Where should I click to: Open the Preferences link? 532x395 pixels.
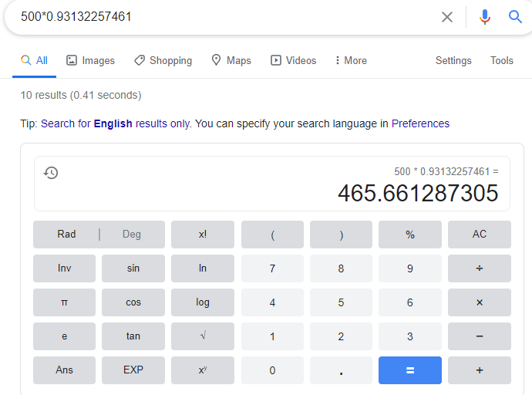click(420, 123)
